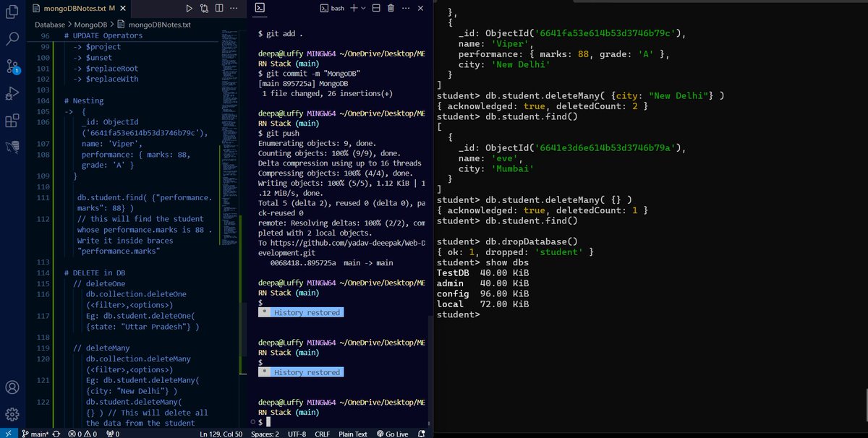Open errors and warnings status item

point(83,434)
